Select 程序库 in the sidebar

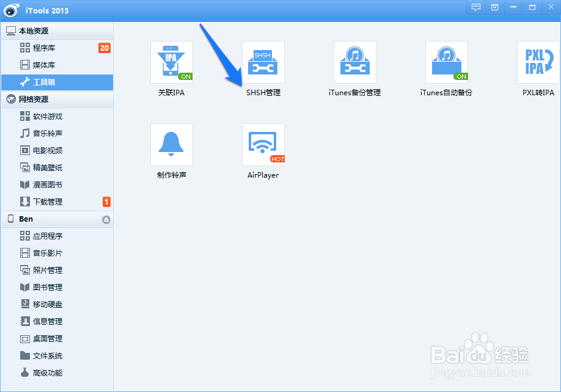pos(57,48)
